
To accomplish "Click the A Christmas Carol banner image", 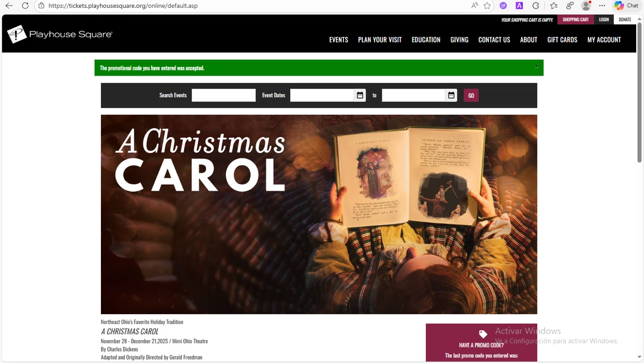I will click(x=319, y=214).
